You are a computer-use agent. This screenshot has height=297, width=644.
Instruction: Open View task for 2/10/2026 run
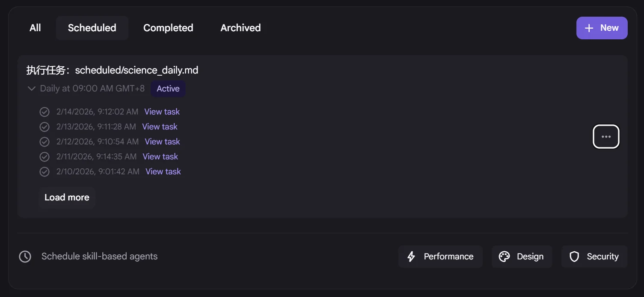click(x=163, y=172)
